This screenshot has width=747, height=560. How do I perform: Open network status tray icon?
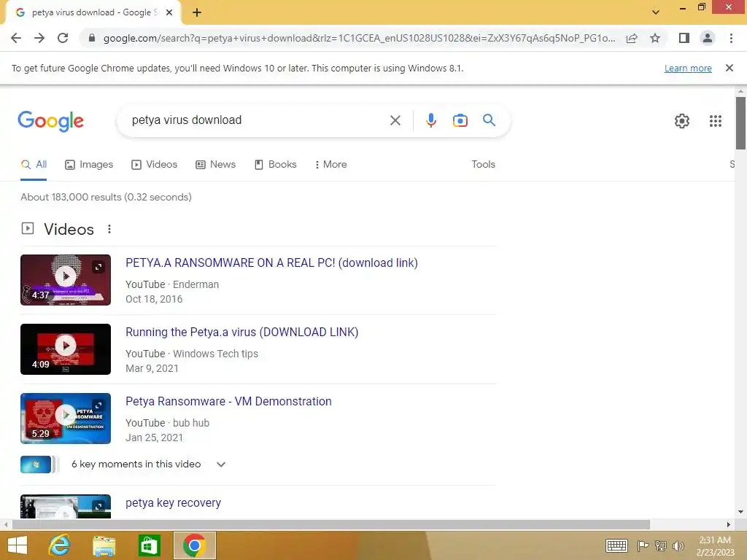(661, 545)
